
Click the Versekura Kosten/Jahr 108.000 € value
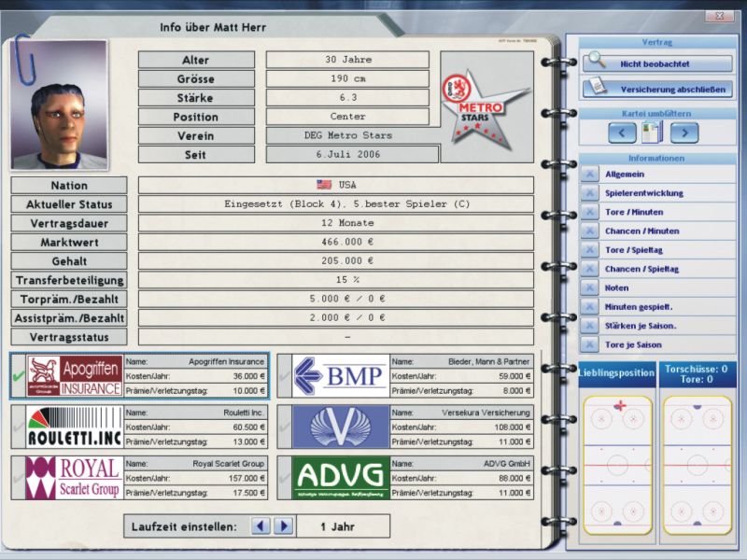tap(512, 427)
